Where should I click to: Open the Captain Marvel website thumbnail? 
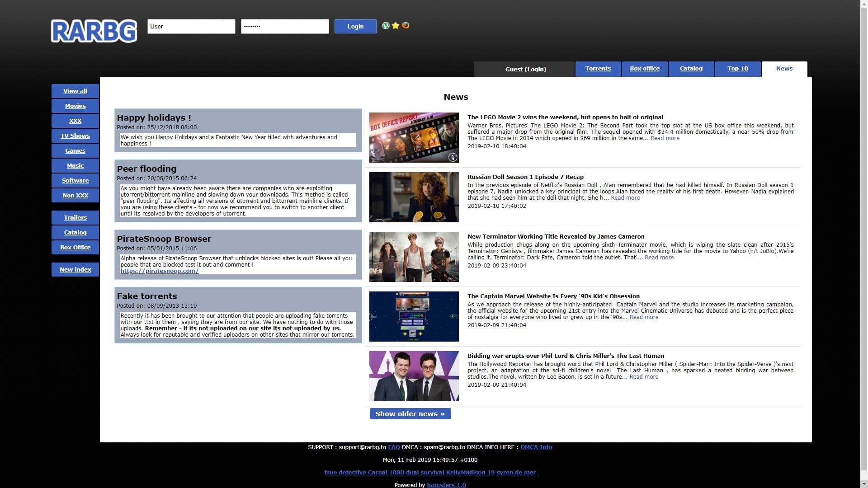(x=414, y=316)
